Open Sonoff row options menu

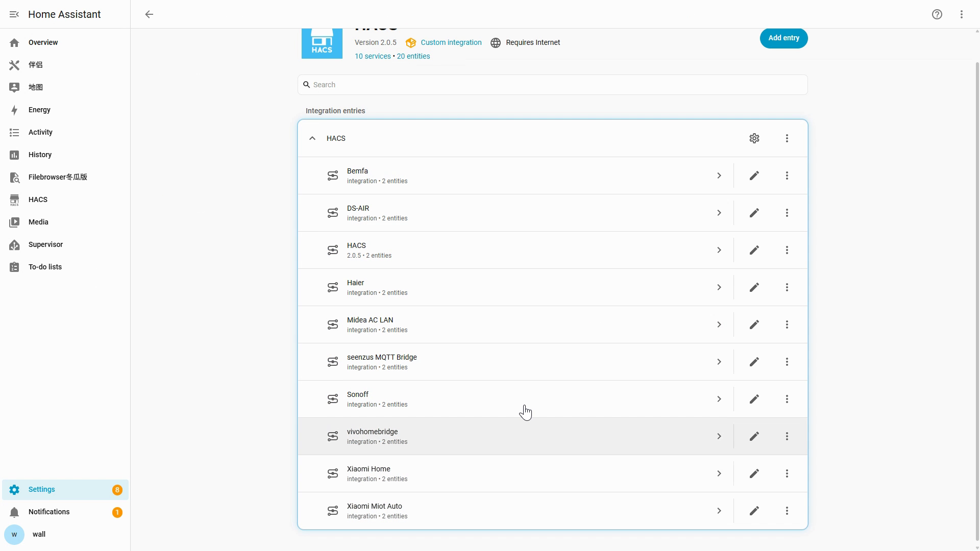click(787, 399)
